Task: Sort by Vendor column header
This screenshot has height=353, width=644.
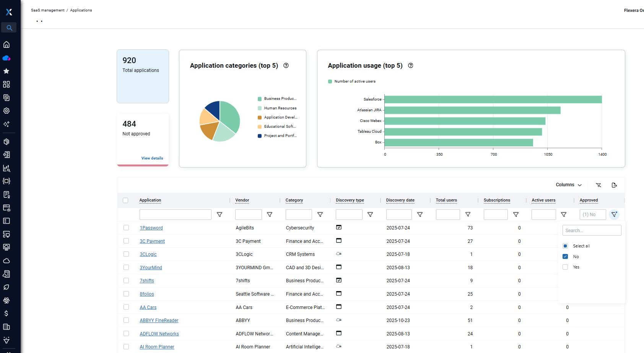Action: [242, 200]
